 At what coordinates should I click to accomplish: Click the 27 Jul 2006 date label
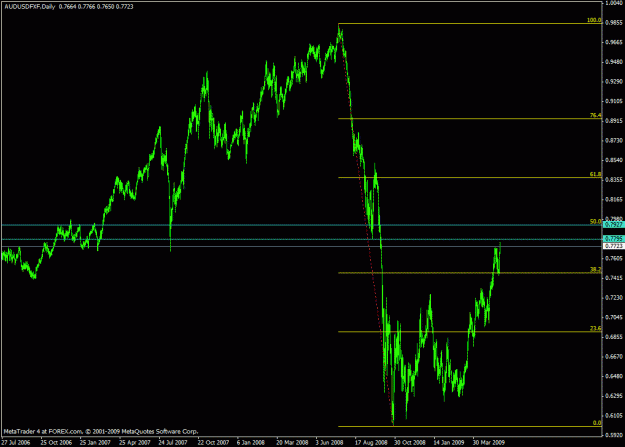coord(16,443)
